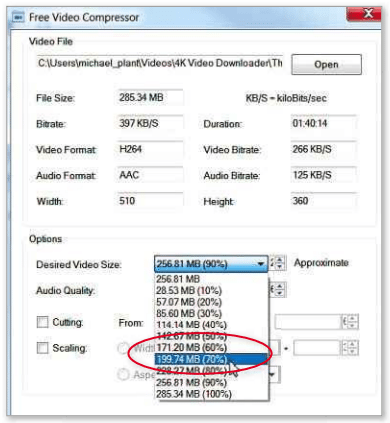Choose 171.20 MB (60%) option
The image size is (390, 423).
[211, 347]
